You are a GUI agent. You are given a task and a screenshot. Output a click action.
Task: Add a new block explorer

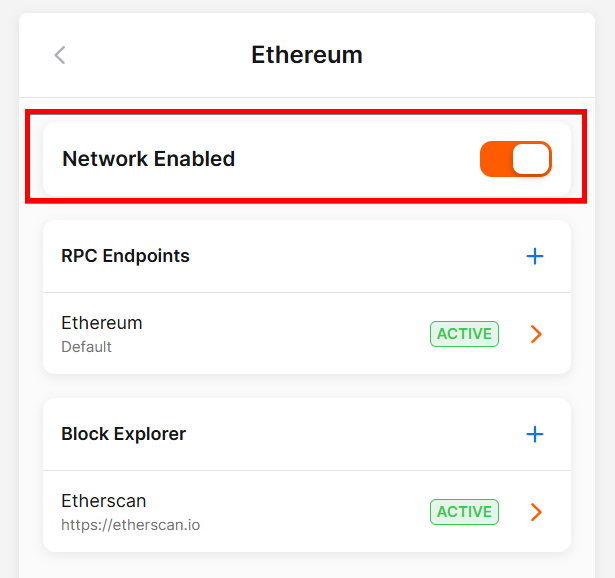coord(535,434)
